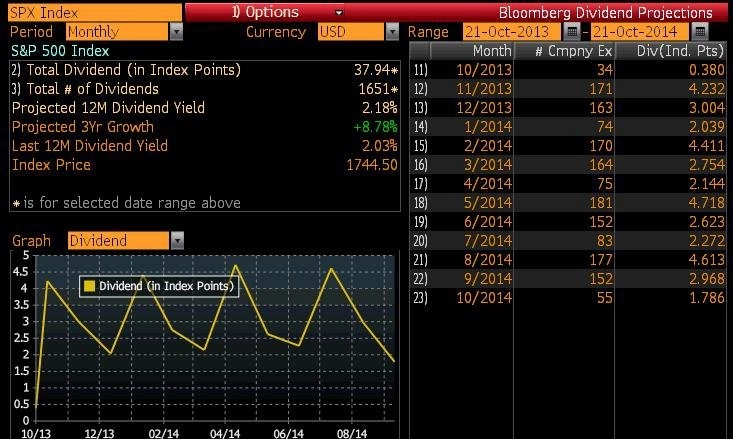The height and width of the screenshot is (439, 733).
Task: Sort by the Month column header
Action: pyautogui.click(x=472, y=50)
